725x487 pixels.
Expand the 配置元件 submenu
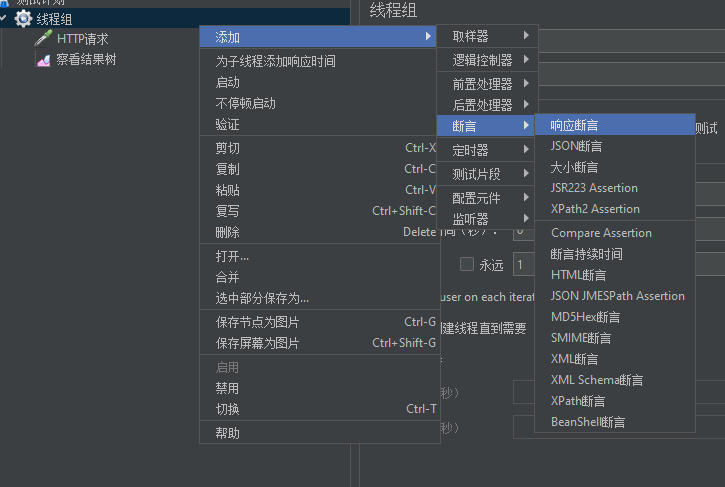click(485, 198)
